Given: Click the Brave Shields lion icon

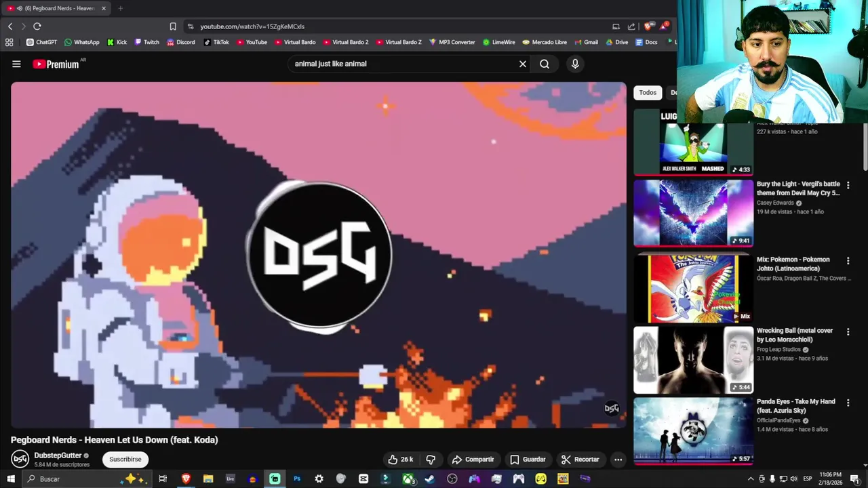Looking at the screenshot, I should [649, 26].
